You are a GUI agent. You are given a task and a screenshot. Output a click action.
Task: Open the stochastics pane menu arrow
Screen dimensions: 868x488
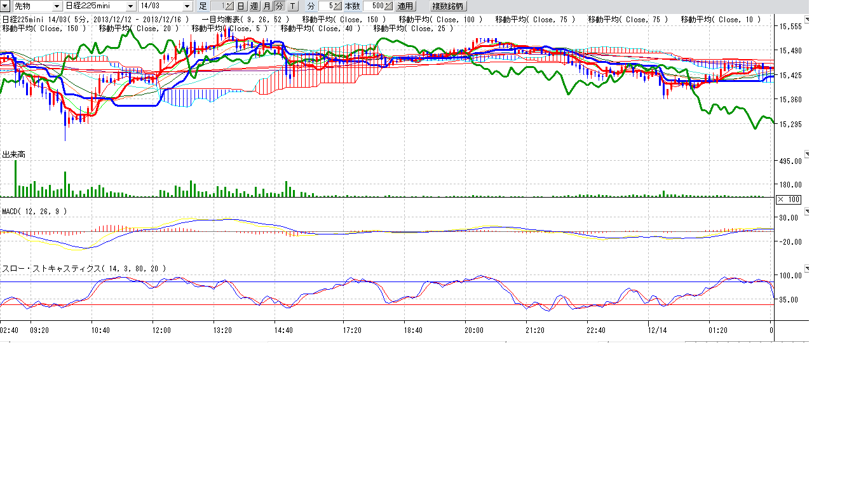pos(807,268)
